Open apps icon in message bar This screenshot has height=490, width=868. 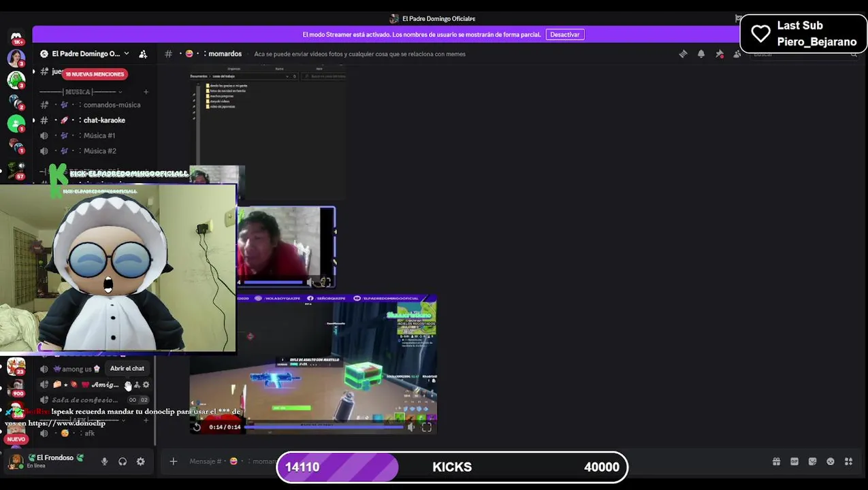click(x=848, y=461)
